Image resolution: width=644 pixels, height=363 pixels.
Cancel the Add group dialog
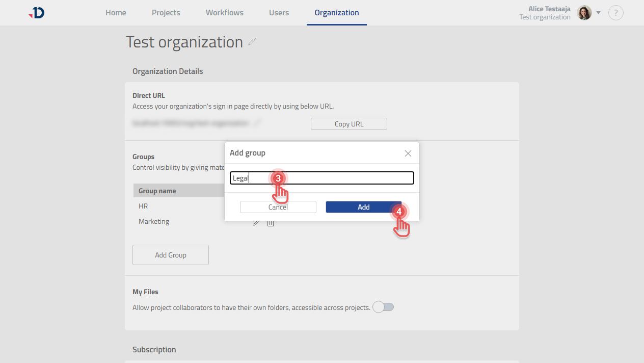pos(278,207)
